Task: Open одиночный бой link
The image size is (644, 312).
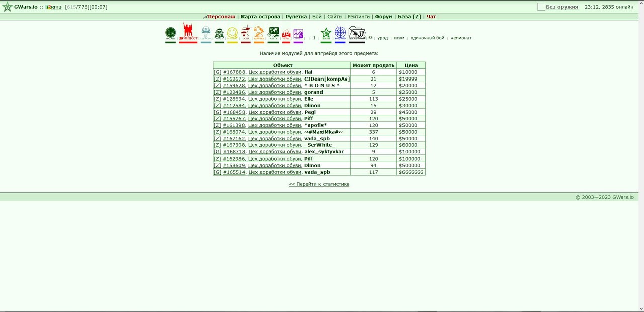Action: 427,38
